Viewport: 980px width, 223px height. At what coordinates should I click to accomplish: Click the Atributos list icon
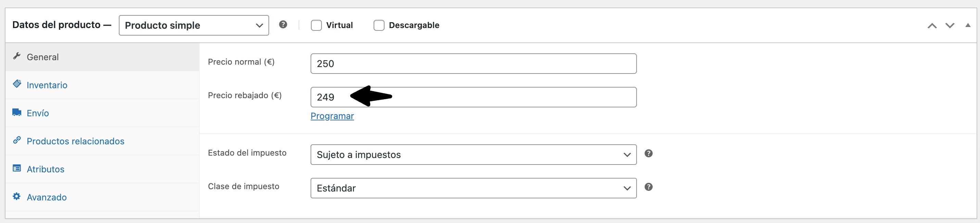pos(17,168)
